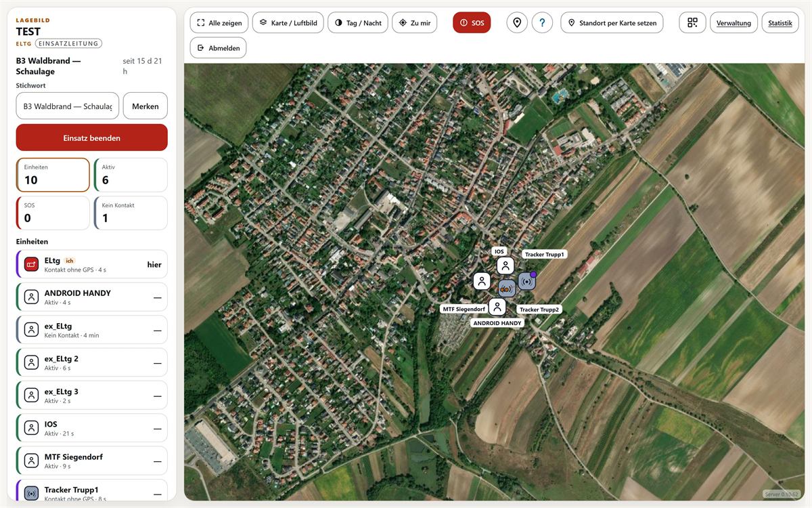Toggle Karte / Luftbild map view
The image size is (812, 508).
coord(288,22)
